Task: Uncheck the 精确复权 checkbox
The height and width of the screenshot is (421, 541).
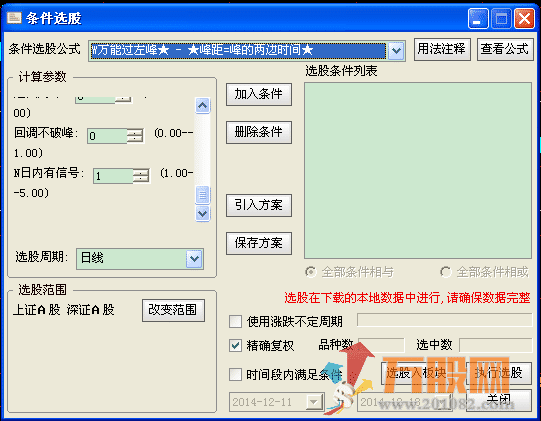Action: pos(236,345)
